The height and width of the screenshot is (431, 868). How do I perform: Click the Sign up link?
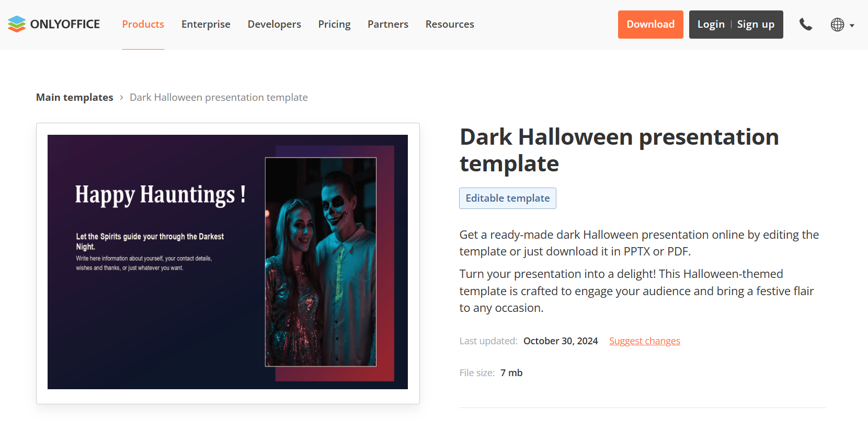pyautogui.click(x=755, y=25)
